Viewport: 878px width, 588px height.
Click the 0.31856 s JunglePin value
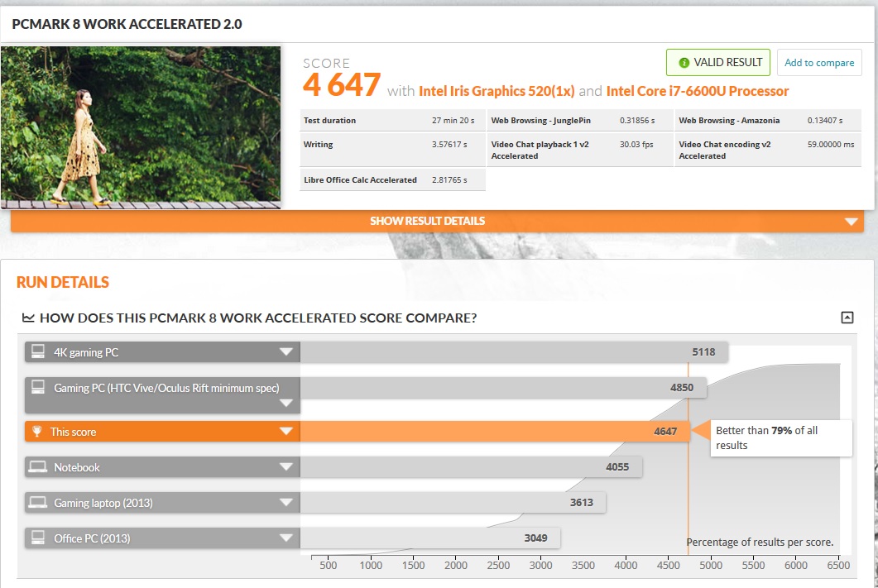click(x=636, y=120)
